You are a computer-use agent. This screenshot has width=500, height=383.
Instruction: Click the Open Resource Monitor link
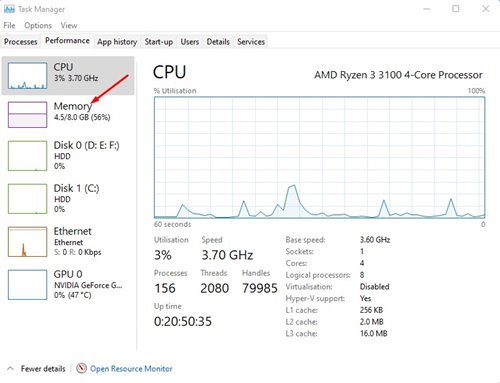[131, 369]
